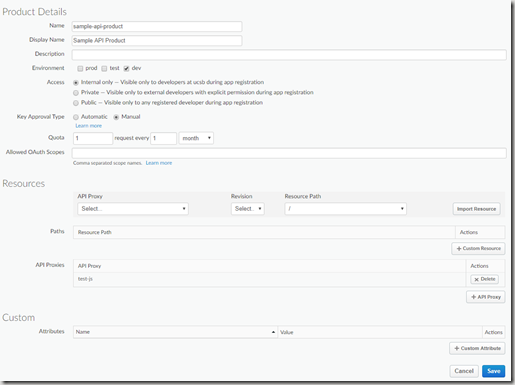Focus the Description input field
The image size is (515, 385).
coord(289,55)
